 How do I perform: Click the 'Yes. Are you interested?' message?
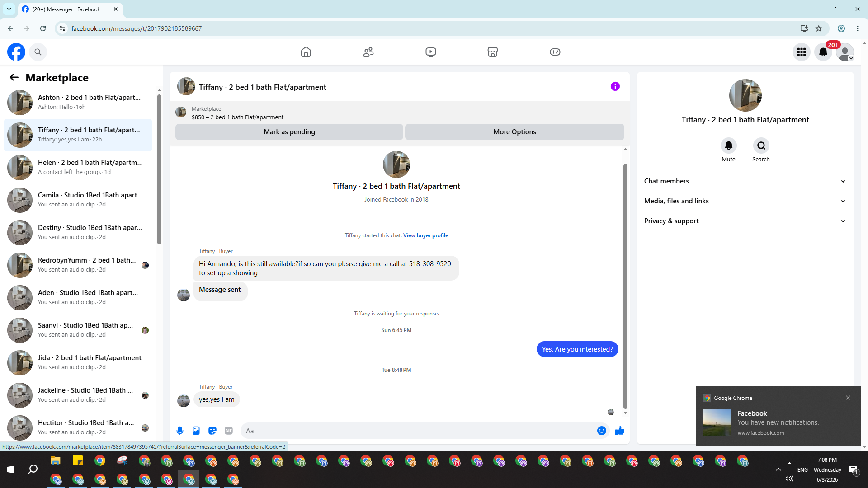point(577,349)
